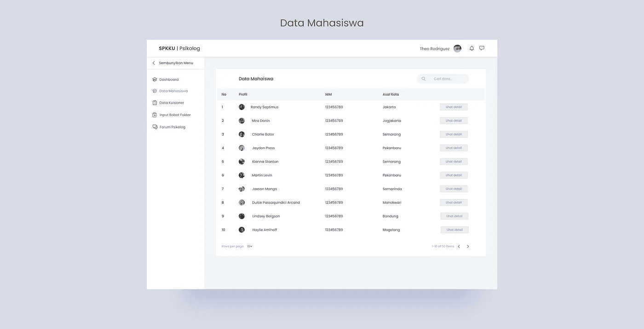The image size is (644, 329).
Task: Click the Profil column header
Action: 243,94
